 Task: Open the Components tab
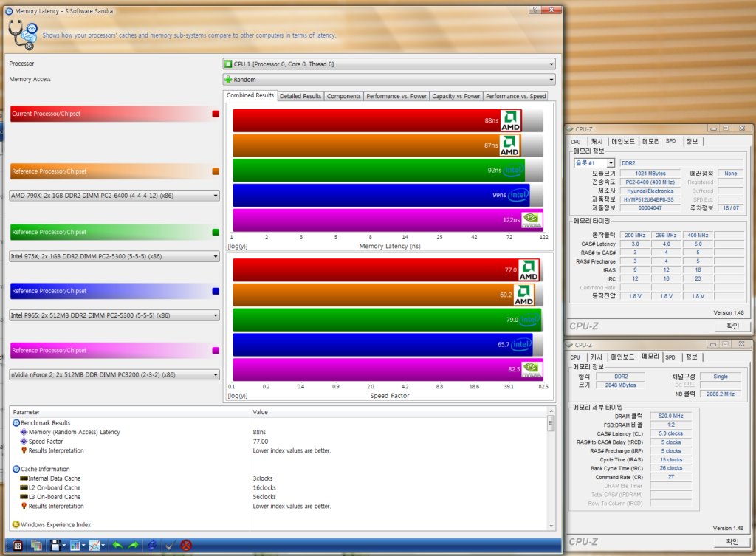[344, 97]
